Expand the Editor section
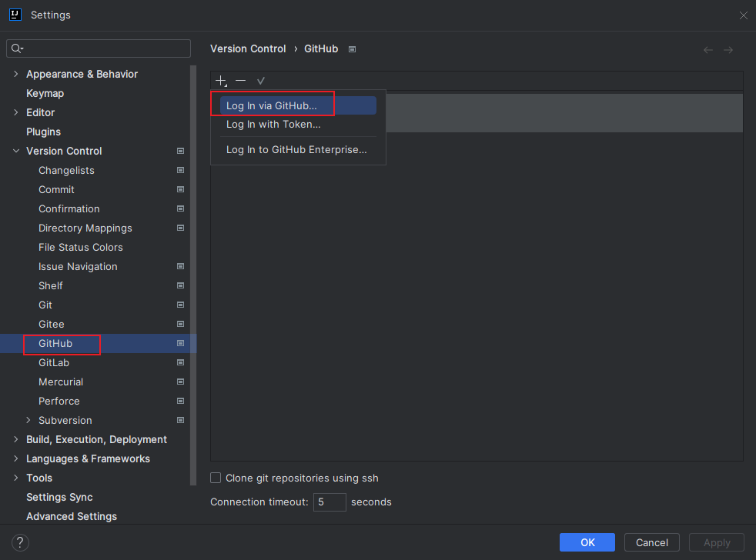This screenshot has width=756, height=560. 16,112
